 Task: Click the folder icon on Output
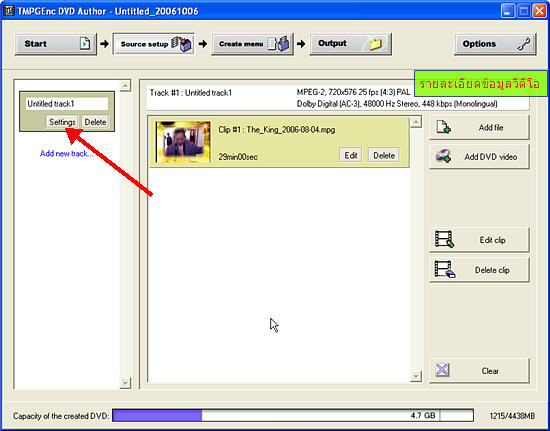point(375,44)
